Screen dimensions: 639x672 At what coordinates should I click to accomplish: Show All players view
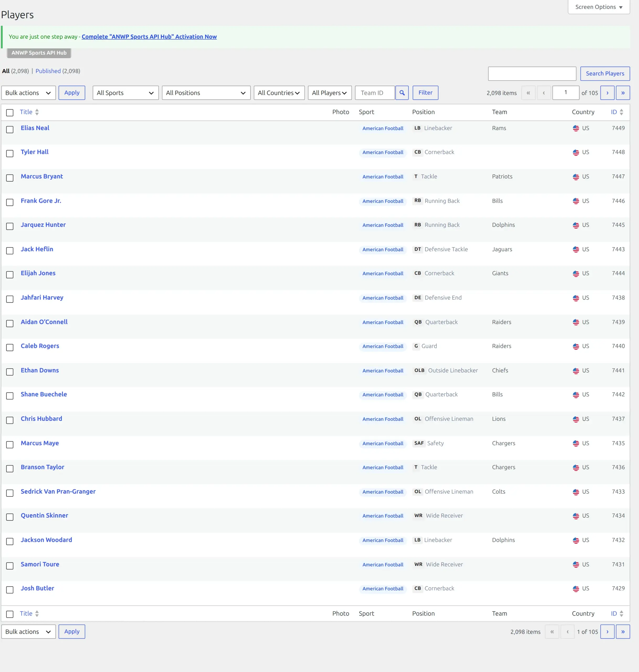tap(6, 71)
